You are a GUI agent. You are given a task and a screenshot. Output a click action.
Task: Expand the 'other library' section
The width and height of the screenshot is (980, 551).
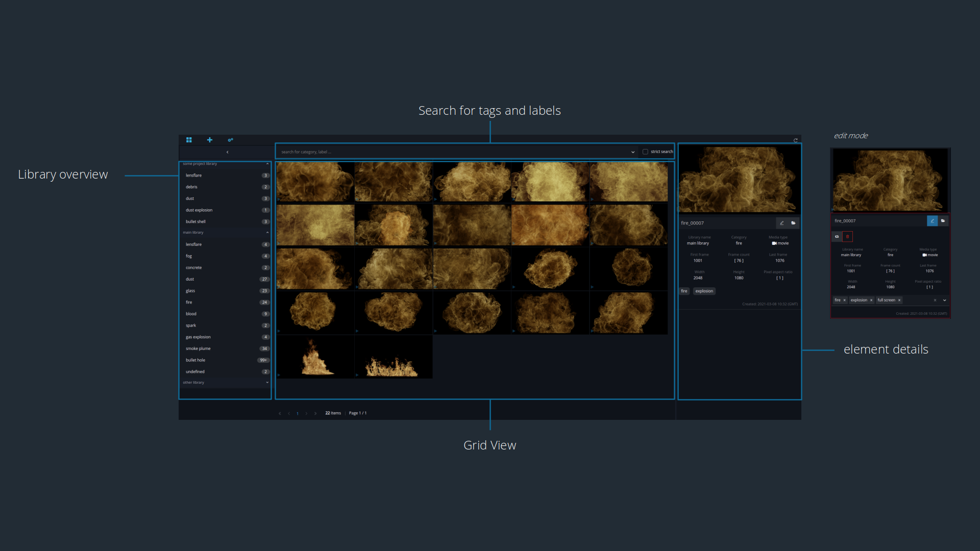tap(267, 382)
